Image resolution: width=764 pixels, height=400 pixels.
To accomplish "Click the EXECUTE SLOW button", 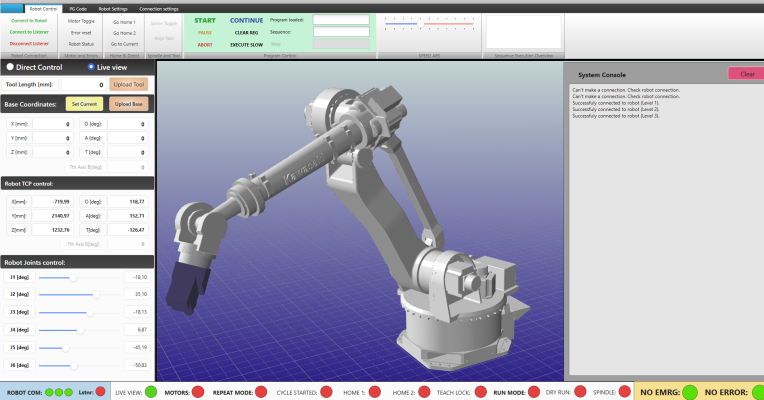I will coord(247,44).
